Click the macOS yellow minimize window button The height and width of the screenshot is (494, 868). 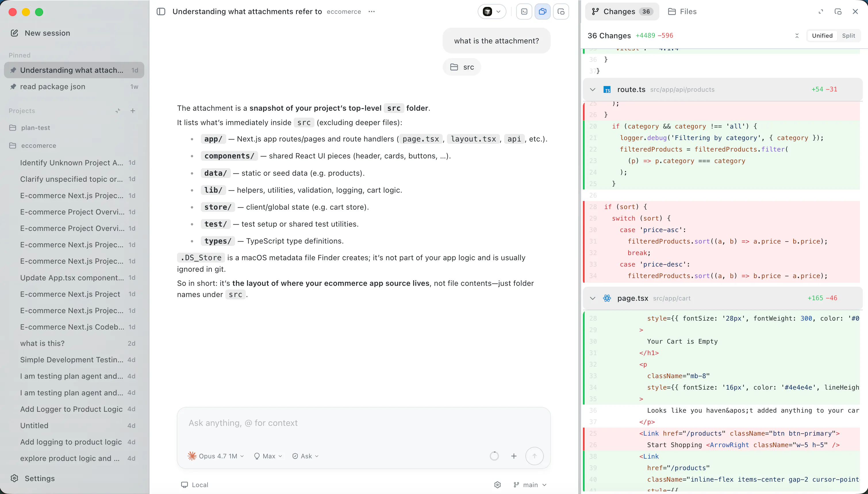point(26,12)
